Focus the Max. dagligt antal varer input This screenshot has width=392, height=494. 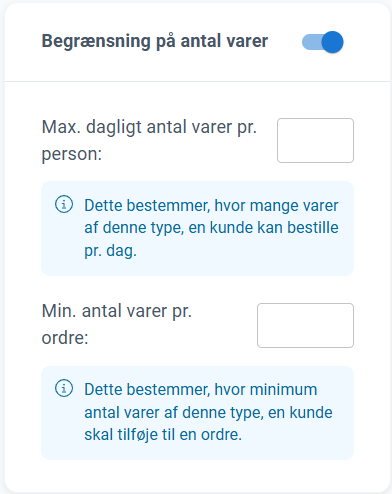click(315, 140)
